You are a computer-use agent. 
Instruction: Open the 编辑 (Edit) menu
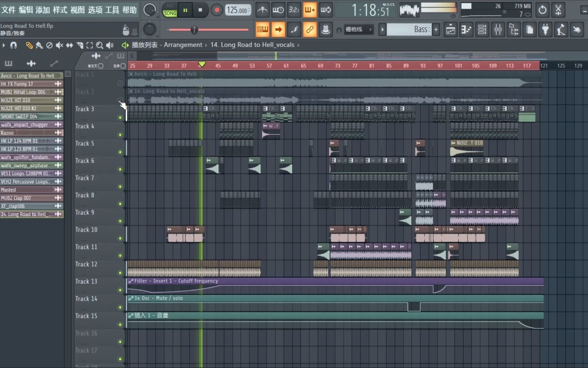coord(26,10)
